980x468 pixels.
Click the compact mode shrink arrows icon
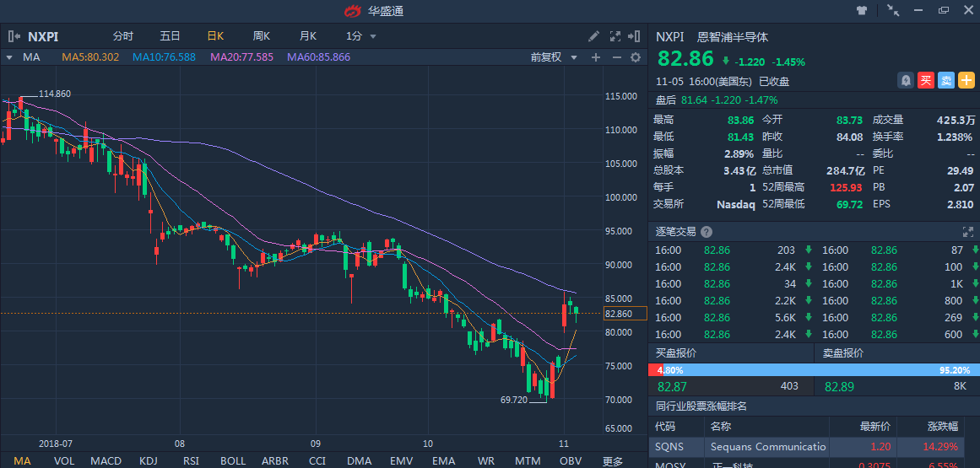click(x=893, y=11)
